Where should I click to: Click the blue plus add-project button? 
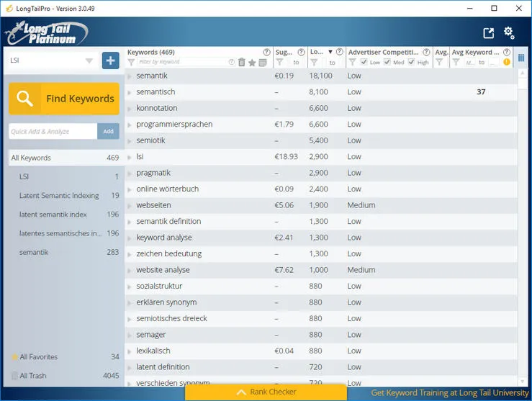[111, 60]
